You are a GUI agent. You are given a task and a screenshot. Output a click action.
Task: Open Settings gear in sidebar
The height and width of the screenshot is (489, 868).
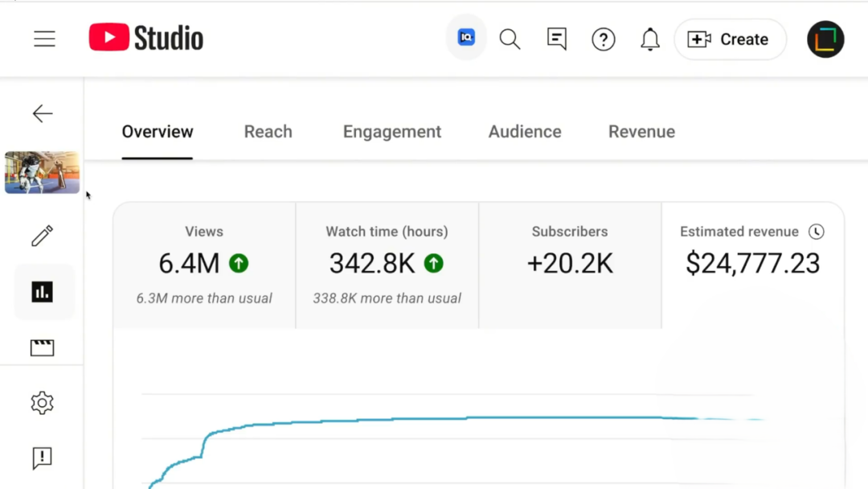coord(42,403)
